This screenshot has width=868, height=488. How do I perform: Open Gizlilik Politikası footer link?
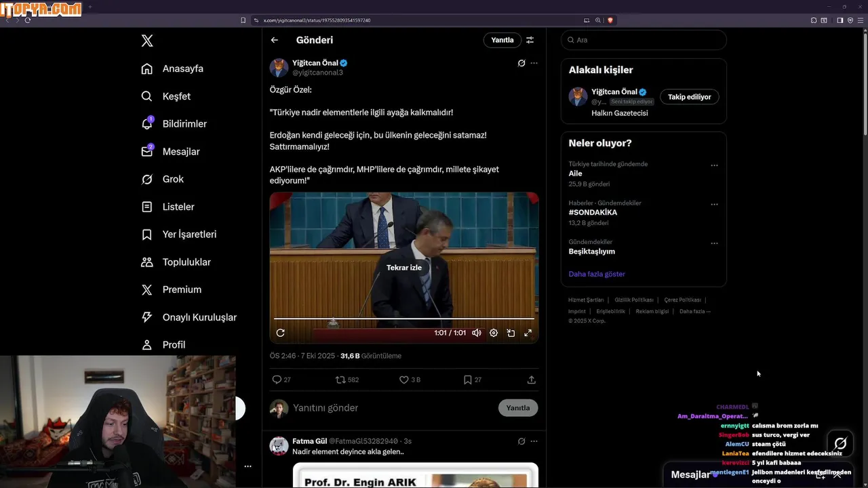pyautogui.click(x=634, y=300)
